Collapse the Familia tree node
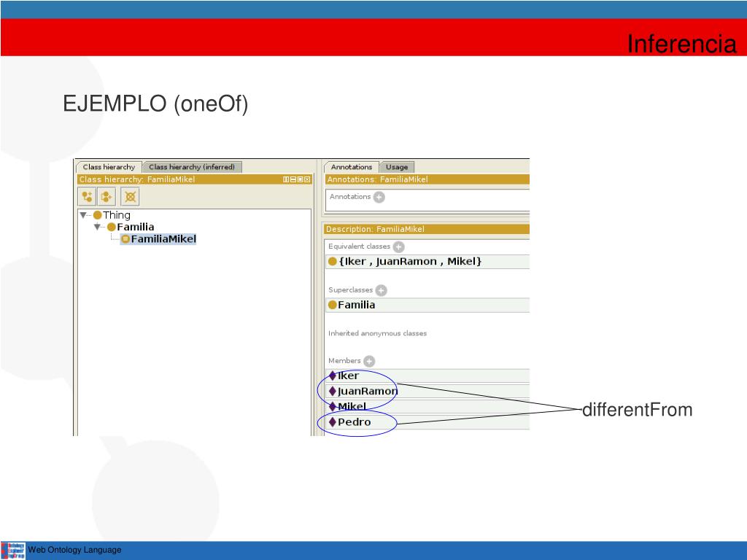Image resolution: width=747 pixels, height=560 pixels. 97,227
